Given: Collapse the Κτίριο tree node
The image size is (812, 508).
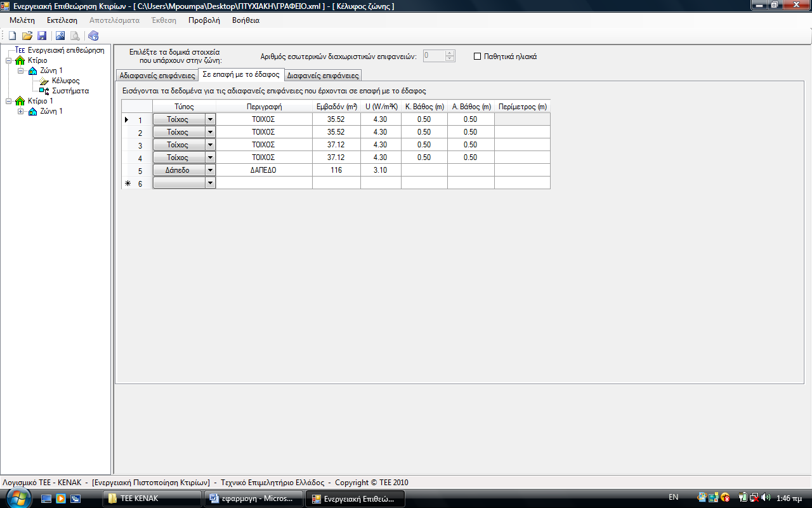Looking at the screenshot, I should click(8, 60).
